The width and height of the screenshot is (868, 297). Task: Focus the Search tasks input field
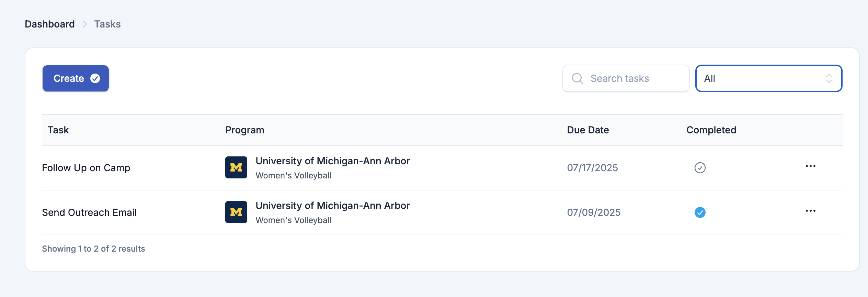[x=626, y=78]
